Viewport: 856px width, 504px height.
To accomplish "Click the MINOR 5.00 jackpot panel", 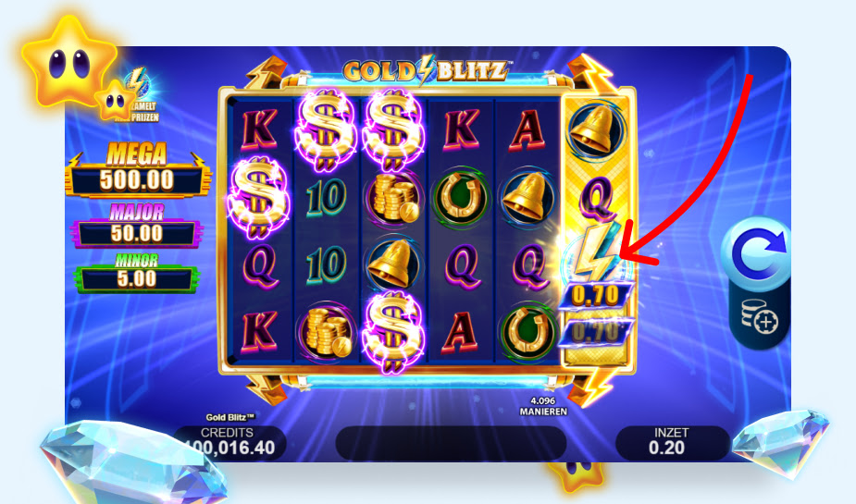I will tap(136, 273).
